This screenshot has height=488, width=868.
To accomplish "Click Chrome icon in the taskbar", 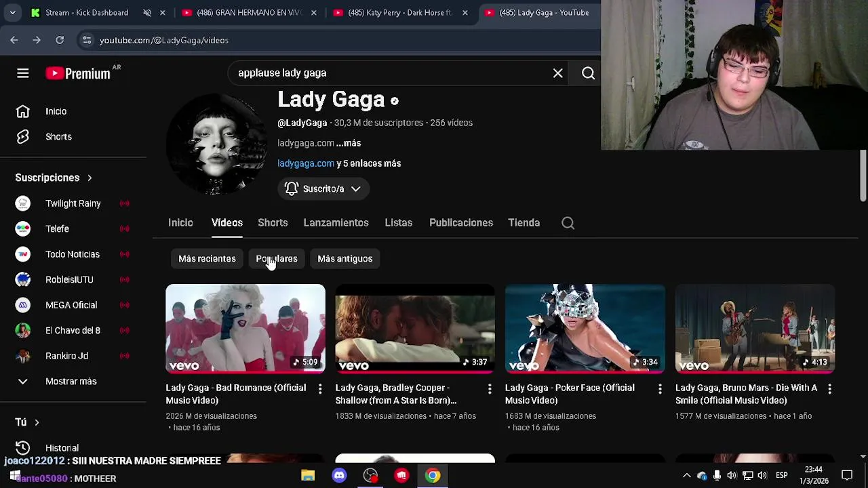I will 433,475.
